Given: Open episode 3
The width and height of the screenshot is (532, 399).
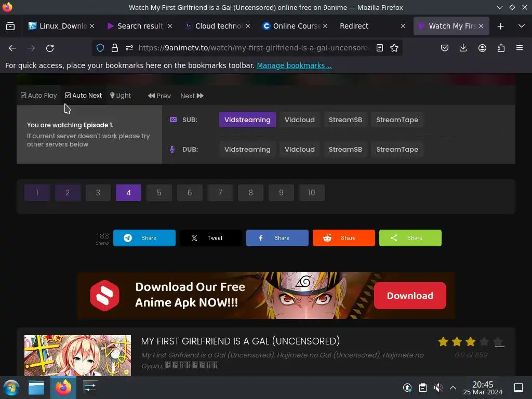Looking at the screenshot, I should pyautogui.click(x=98, y=193).
